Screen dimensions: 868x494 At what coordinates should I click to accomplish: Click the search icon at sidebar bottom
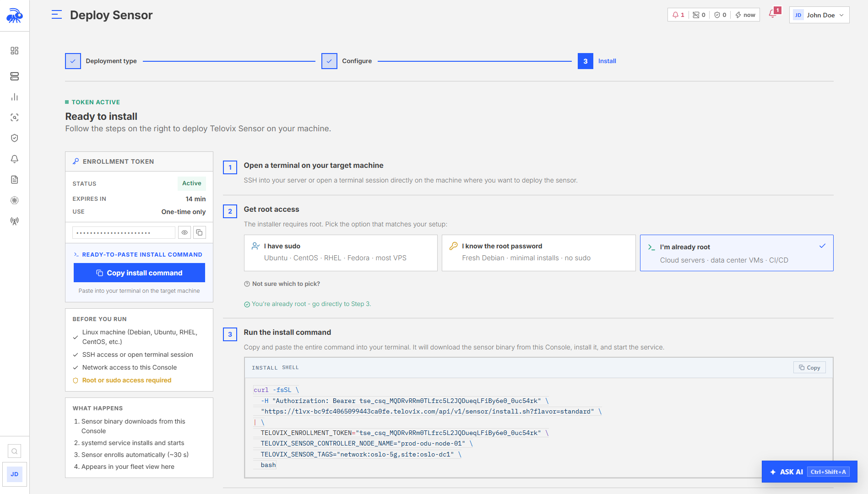coord(15,451)
